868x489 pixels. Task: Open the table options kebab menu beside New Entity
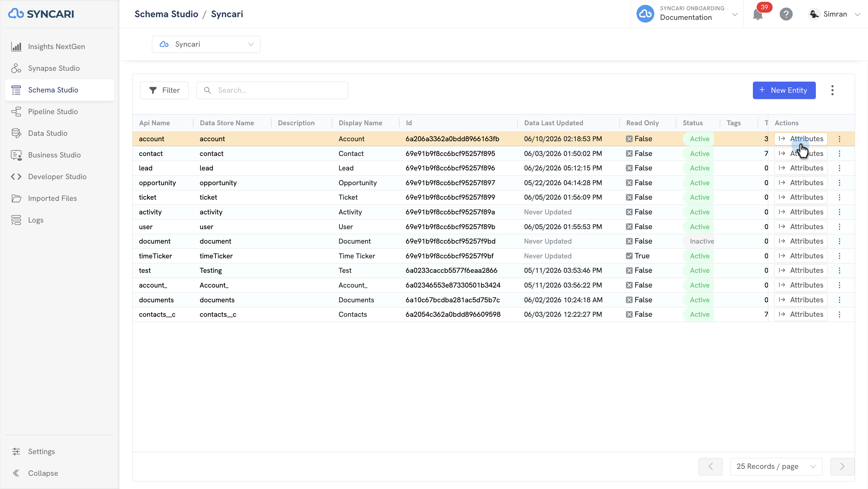click(x=832, y=90)
